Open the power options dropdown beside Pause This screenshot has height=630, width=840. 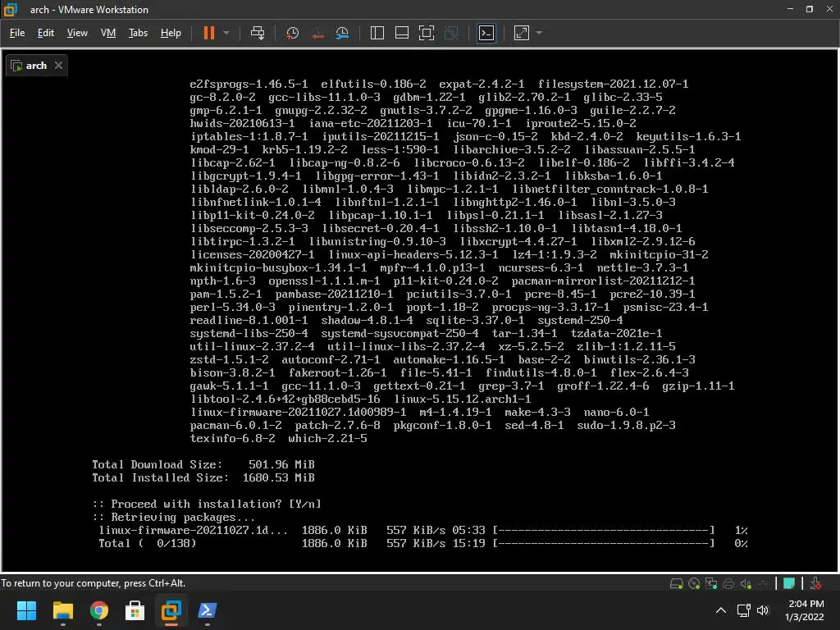pos(226,33)
